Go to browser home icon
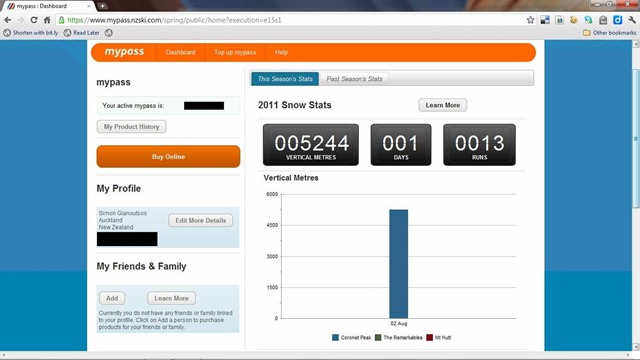640x360 pixels. point(47,20)
